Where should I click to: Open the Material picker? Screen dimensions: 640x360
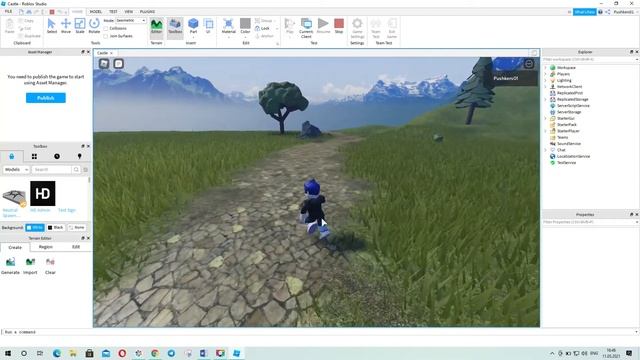pyautogui.click(x=229, y=26)
